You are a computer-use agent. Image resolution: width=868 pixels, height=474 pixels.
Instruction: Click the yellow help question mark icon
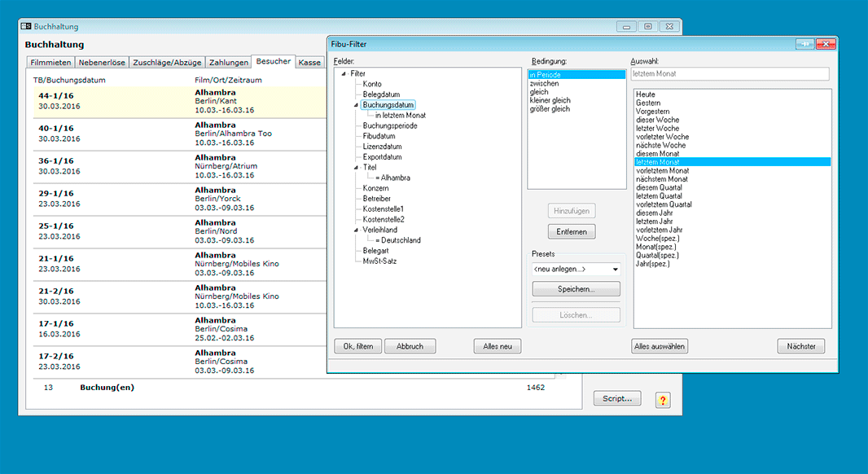pyautogui.click(x=663, y=400)
